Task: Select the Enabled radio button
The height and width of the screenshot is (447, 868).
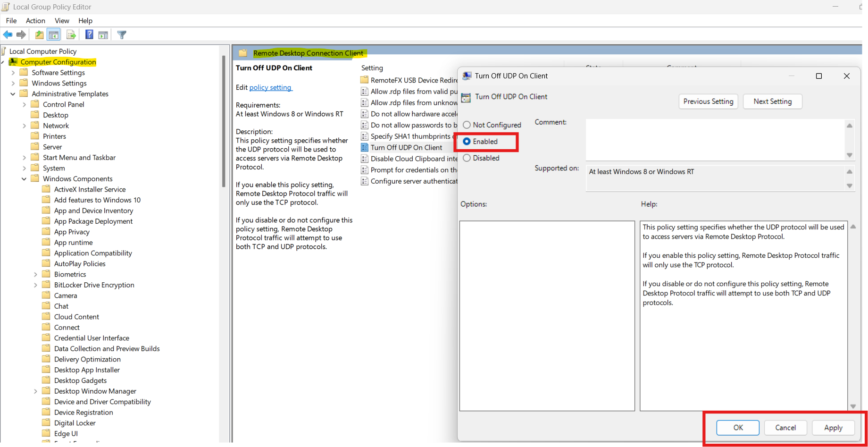Action: click(x=467, y=142)
